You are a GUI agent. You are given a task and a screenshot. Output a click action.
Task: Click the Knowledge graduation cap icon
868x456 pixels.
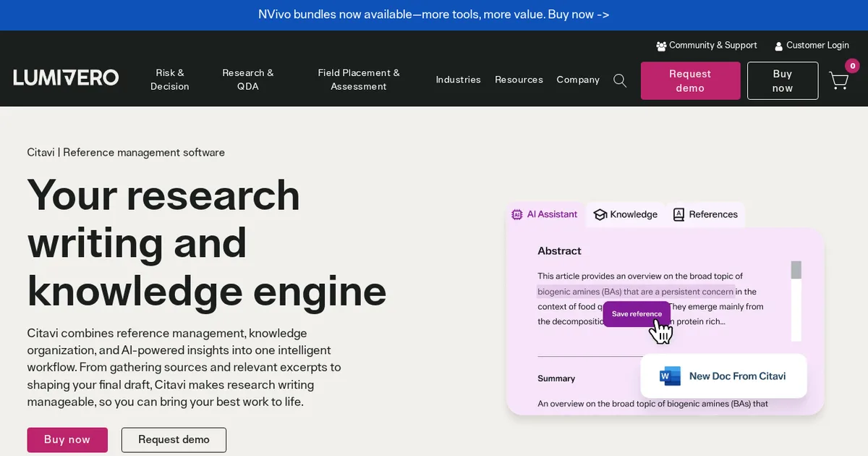click(x=600, y=214)
